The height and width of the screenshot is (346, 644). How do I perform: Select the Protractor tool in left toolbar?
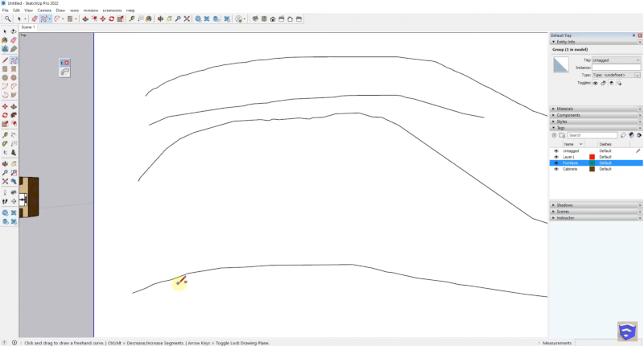[x=5, y=144]
